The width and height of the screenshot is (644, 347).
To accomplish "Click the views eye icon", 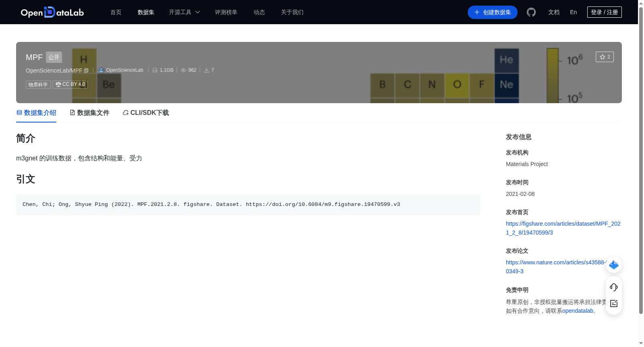I will [x=184, y=70].
